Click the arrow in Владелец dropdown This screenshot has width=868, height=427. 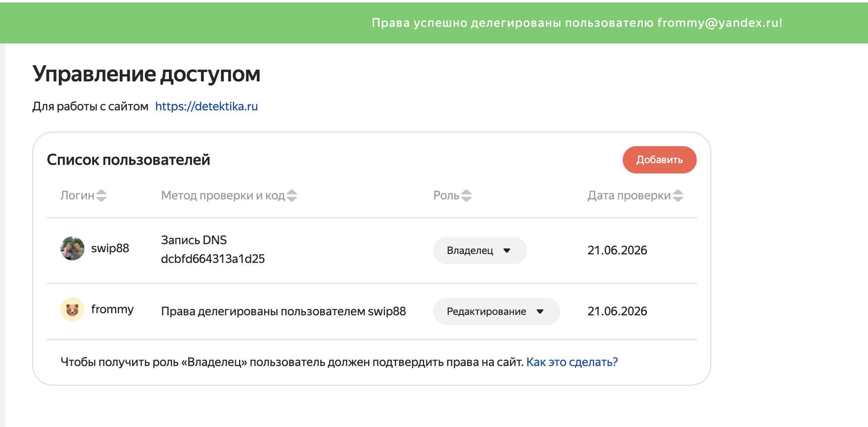(507, 251)
